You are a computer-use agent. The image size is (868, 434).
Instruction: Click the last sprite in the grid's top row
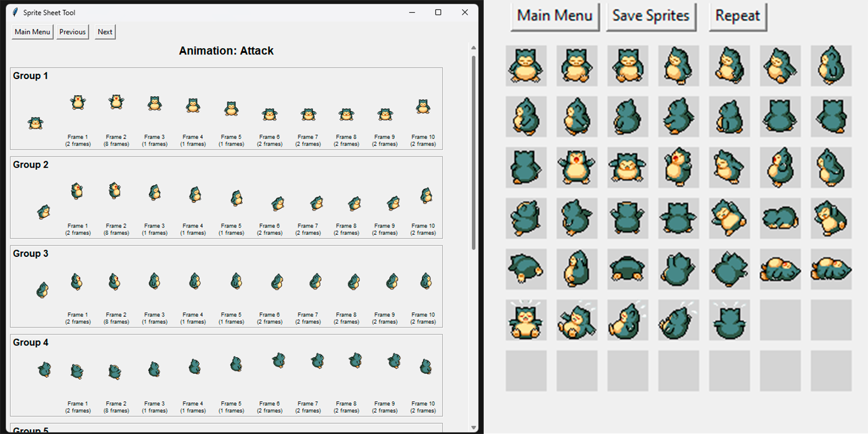(831, 66)
